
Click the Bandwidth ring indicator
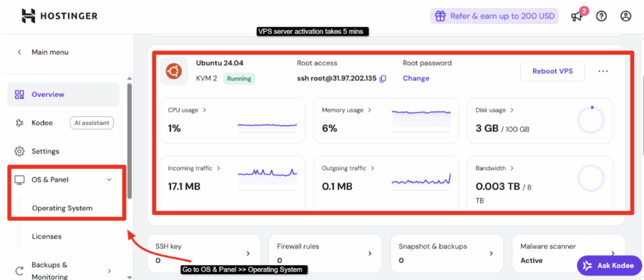(591, 179)
